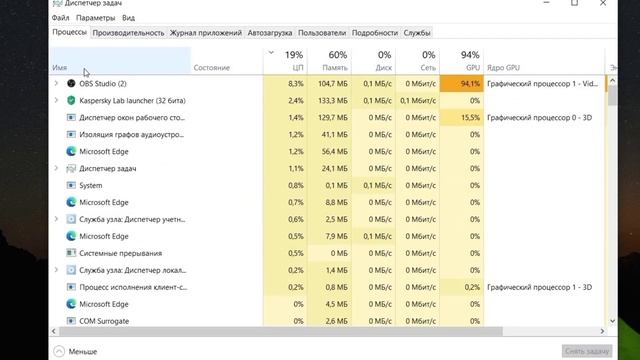Switch to the Производительность tab
Viewport: 640px width, 360px height.
pyautogui.click(x=128, y=33)
